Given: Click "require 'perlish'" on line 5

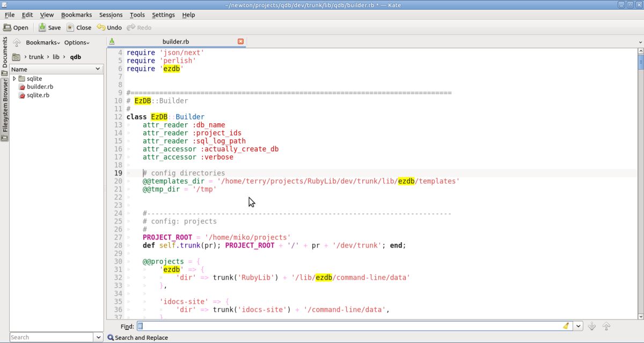Looking at the screenshot, I should (x=161, y=61).
